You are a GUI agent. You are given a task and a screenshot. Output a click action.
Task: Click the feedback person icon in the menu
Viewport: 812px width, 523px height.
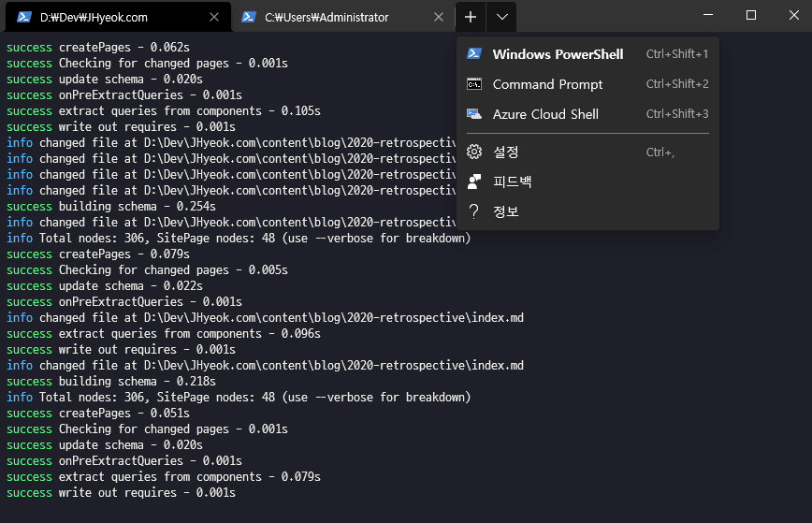point(474,182)
